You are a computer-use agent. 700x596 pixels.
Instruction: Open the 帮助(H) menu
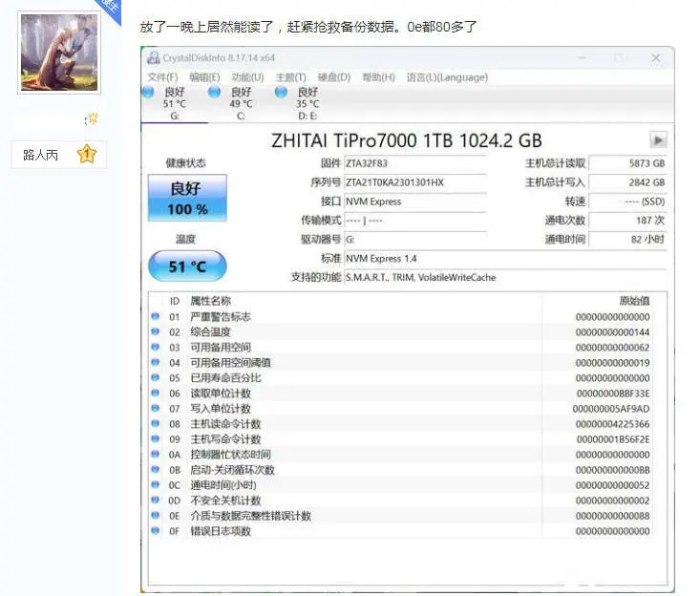378,77
